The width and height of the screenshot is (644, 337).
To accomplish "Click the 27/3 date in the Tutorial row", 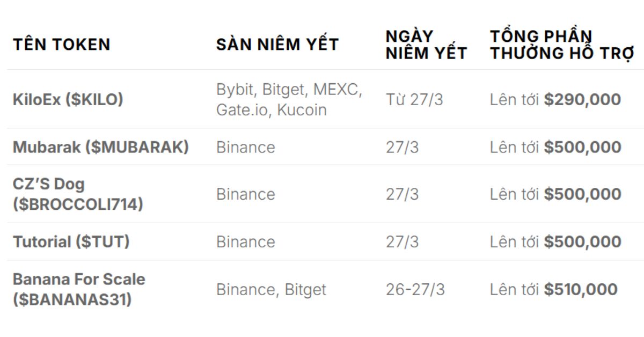I will (x=402, y=241).
